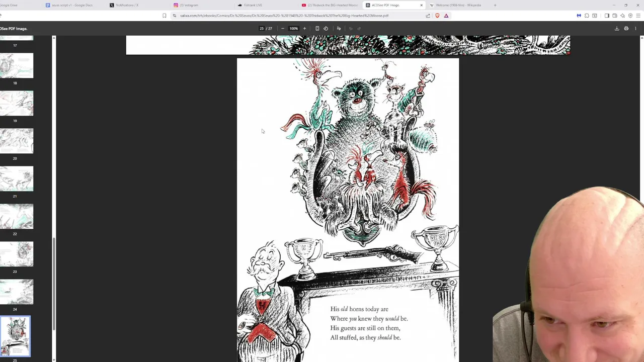
Task: Click the 100% zoom level field
Action: [293, 29]
